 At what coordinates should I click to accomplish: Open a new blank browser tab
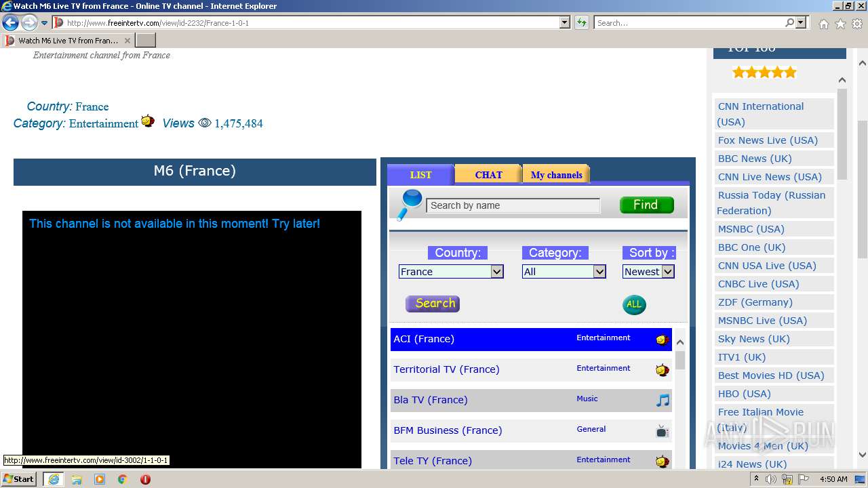(146, 41)
